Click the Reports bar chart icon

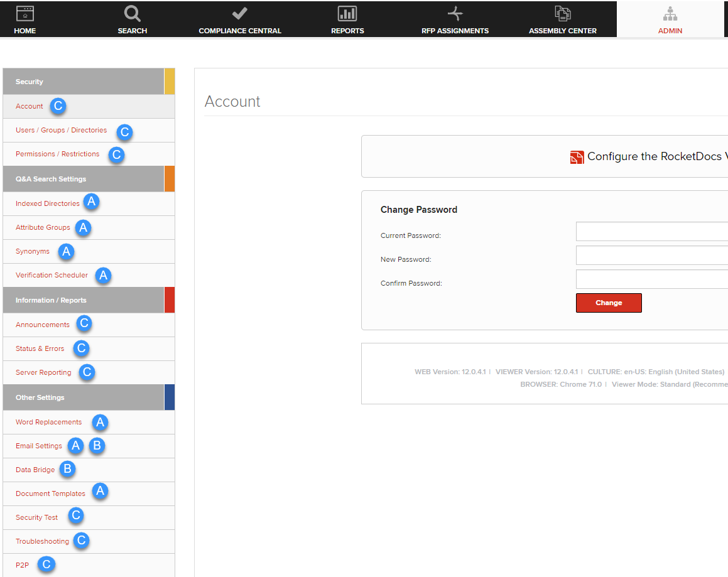coord(347,14)
